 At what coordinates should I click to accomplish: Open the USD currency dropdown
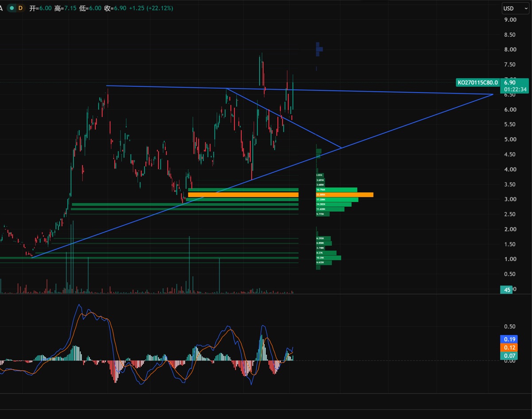click(x=514, y=8)
